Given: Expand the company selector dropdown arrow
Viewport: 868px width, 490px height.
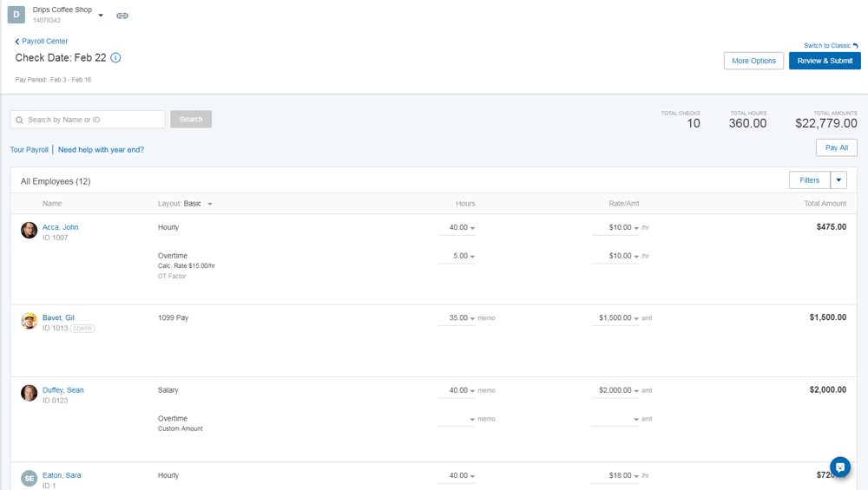Looking at the screenshot, I should (x=101, y=16).
